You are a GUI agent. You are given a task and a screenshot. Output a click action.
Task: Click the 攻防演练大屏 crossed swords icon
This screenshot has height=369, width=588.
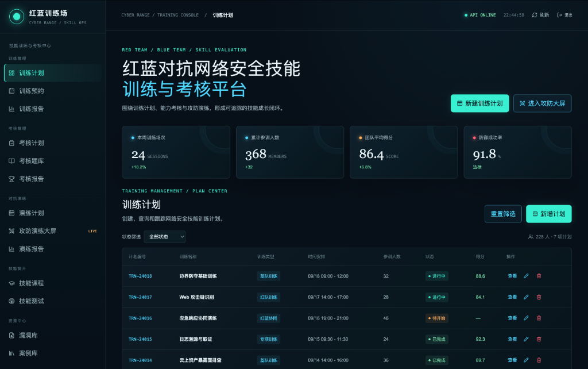pyautogui.click(x=11, y=231)
